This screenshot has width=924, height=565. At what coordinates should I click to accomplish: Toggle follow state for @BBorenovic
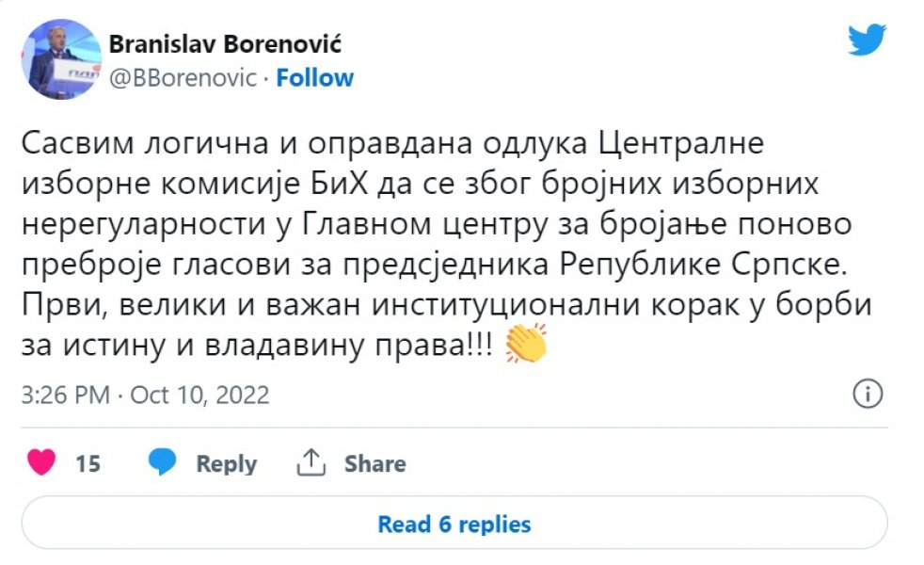tap(315, 77)
